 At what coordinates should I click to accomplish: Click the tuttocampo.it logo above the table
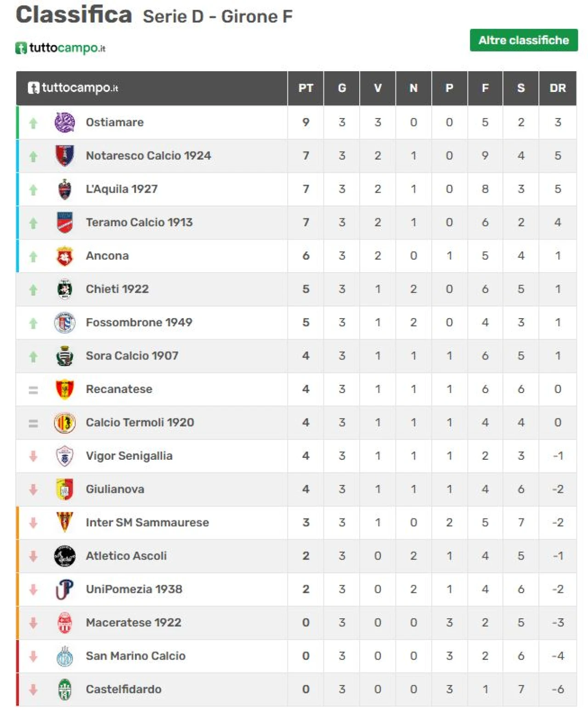coord(60,48)
